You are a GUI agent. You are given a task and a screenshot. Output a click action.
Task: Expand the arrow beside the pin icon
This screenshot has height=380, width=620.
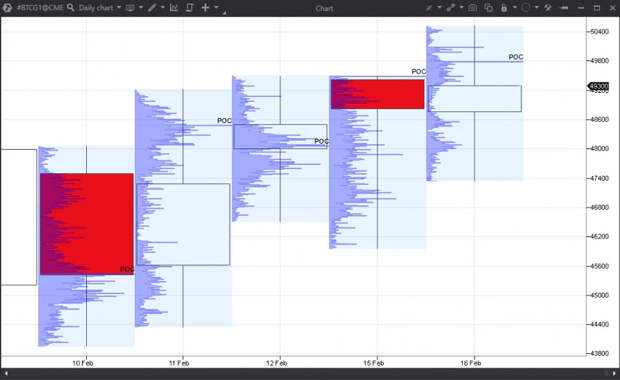click(439, 8)
